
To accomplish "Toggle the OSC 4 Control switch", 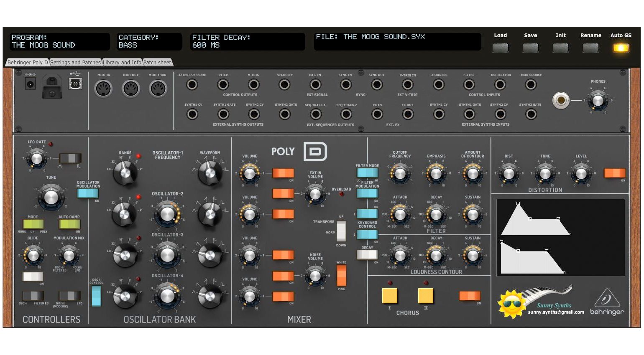I will pyautogui.click(x=96, y=296).
